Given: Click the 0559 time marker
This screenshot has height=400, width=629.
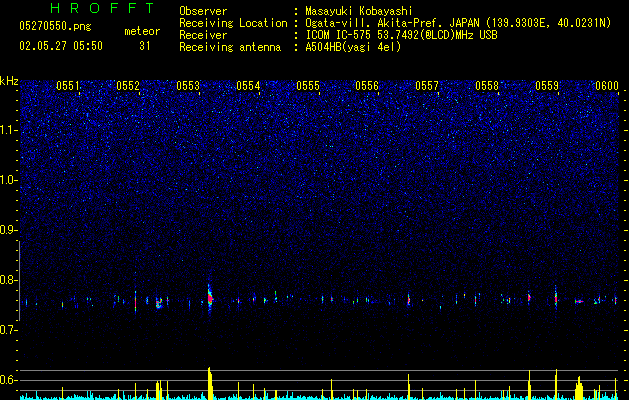Looking at the screenshot, I should coord(547,86).
